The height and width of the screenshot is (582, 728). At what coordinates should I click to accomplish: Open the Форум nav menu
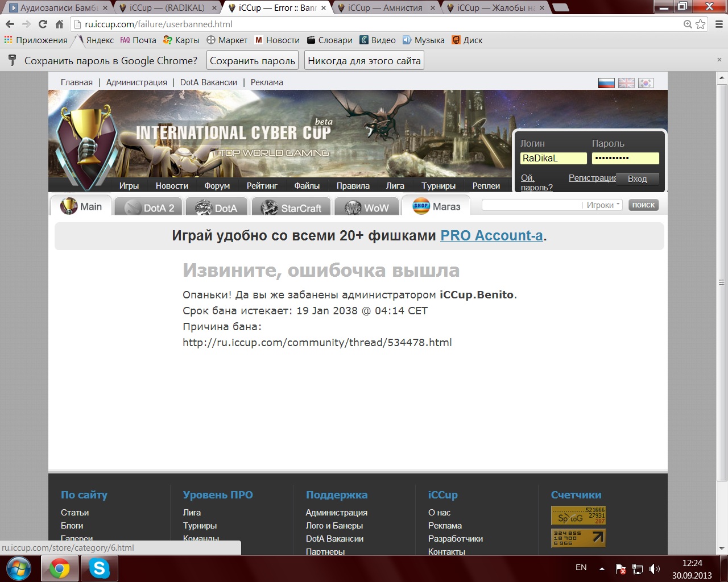tap(217, 186)
